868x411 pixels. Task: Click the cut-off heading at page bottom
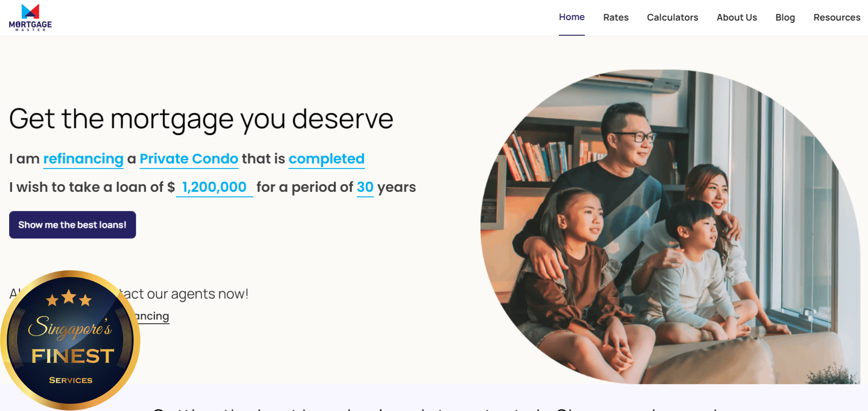pyautogui.click(x=434, y=408)
